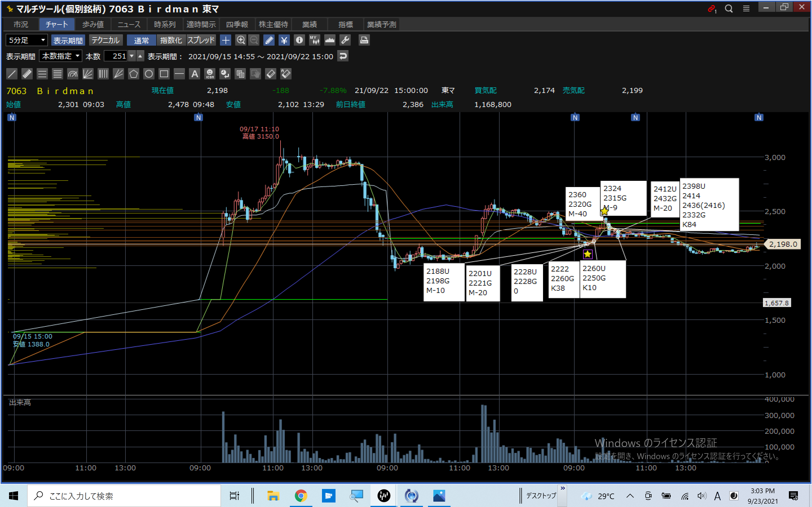812x507 pixels.
Task: Open chart settings with wrench icon
Action: tap(345, 40)
